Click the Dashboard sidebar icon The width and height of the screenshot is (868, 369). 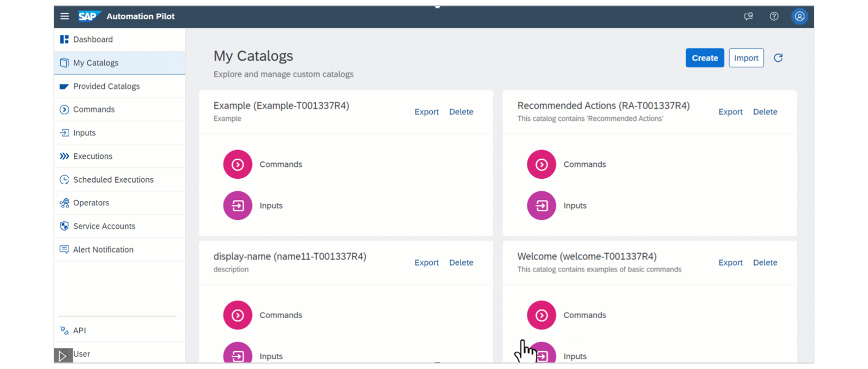coord(64,40)
